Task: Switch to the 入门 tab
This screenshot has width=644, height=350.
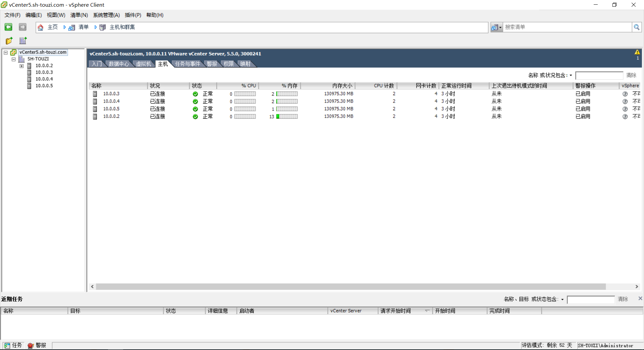Action: point(97,64)
